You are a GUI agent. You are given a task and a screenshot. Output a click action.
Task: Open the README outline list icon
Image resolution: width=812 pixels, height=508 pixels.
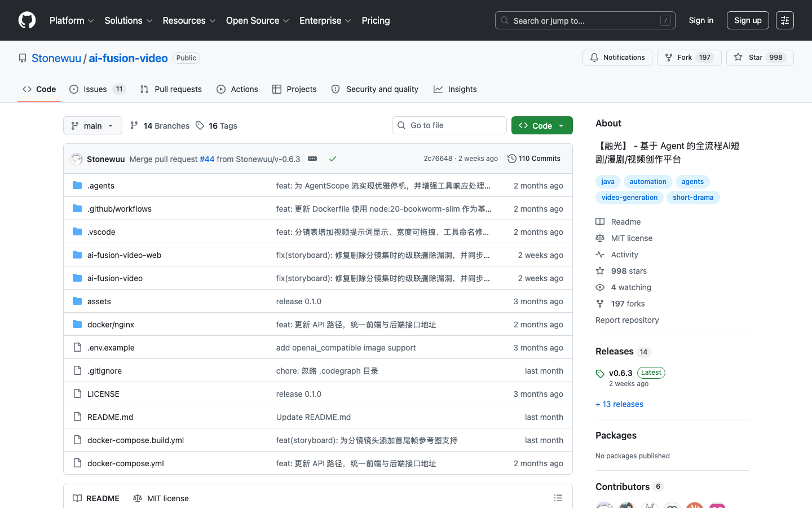click(x=558, y=498)
